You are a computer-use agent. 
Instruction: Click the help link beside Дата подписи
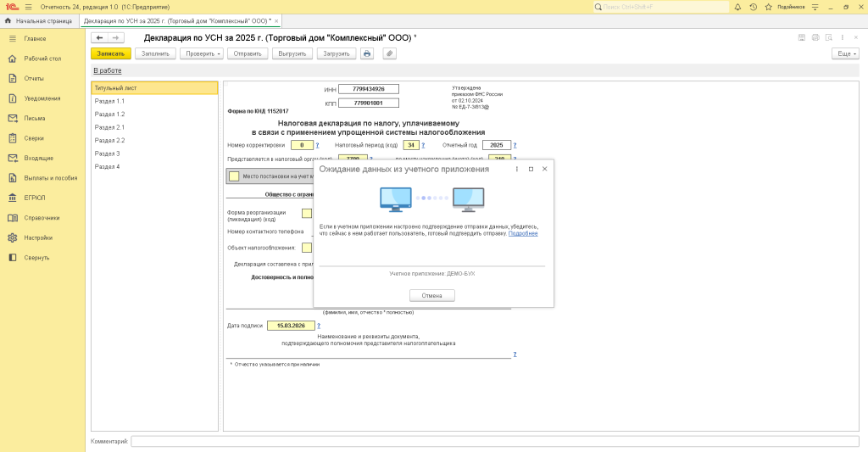click(x=319, y=326)
